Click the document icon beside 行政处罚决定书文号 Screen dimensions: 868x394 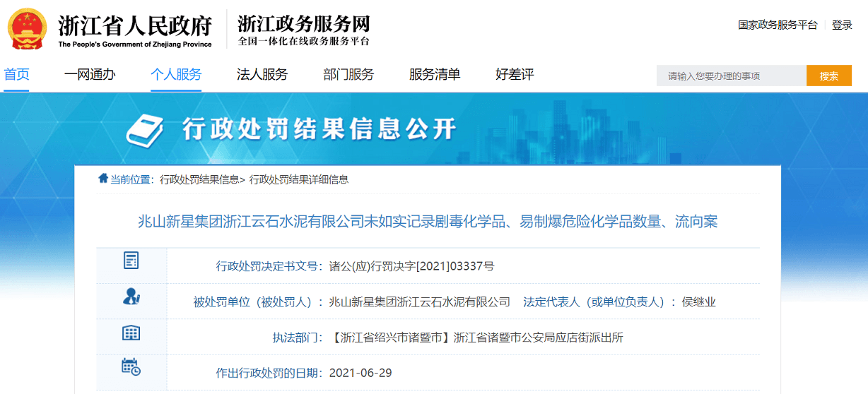131,260
